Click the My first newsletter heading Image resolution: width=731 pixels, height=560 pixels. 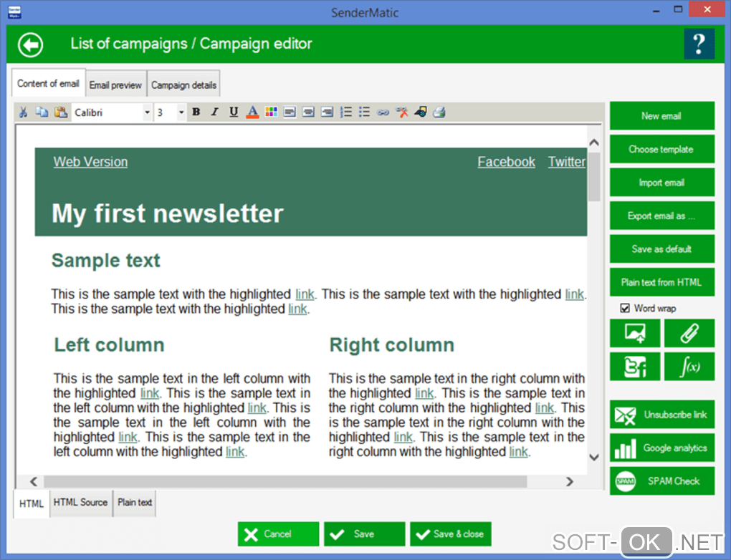[x=168, y=213]
